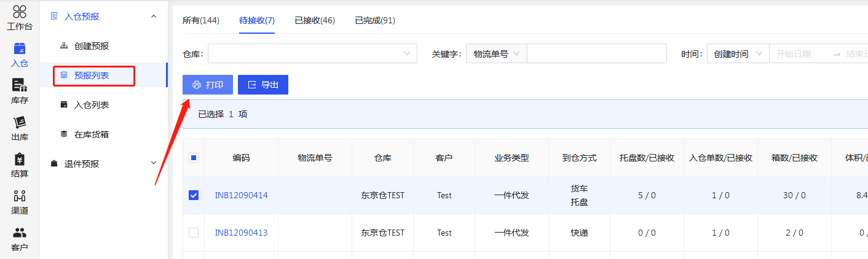Open the 客户 customer sidebar icon

(20, 238)
